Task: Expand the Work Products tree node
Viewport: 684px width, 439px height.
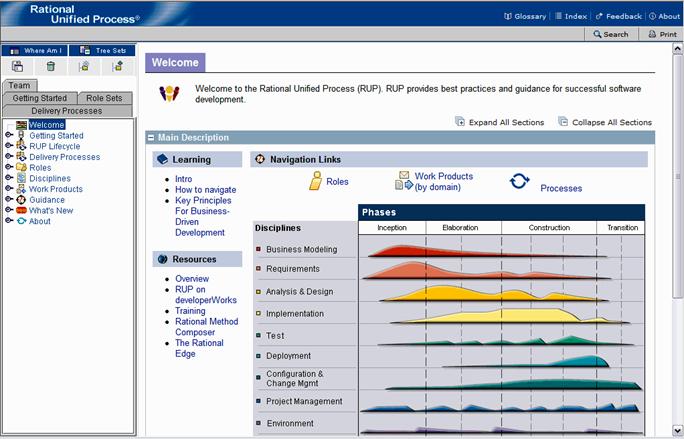Action: coord(8,189)
